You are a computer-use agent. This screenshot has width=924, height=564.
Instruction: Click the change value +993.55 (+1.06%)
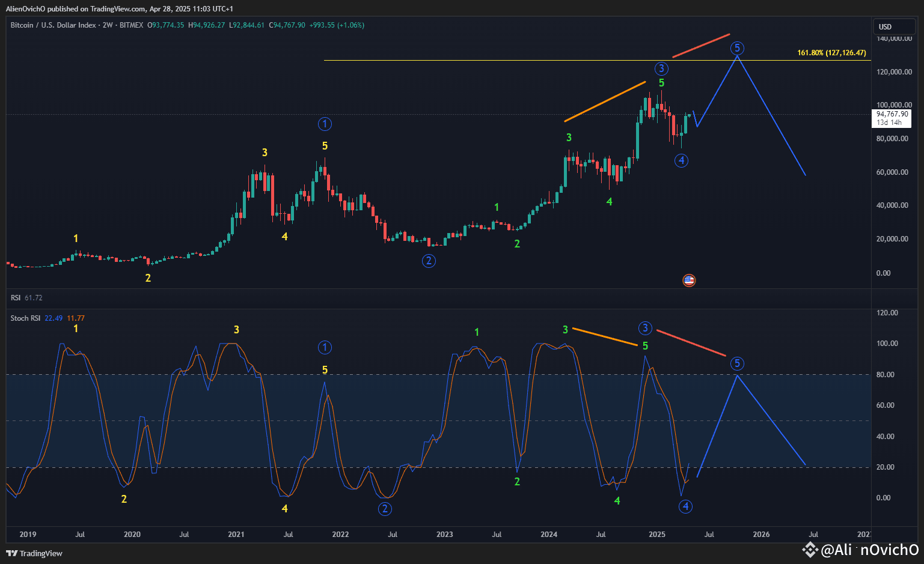coord(337,25)
